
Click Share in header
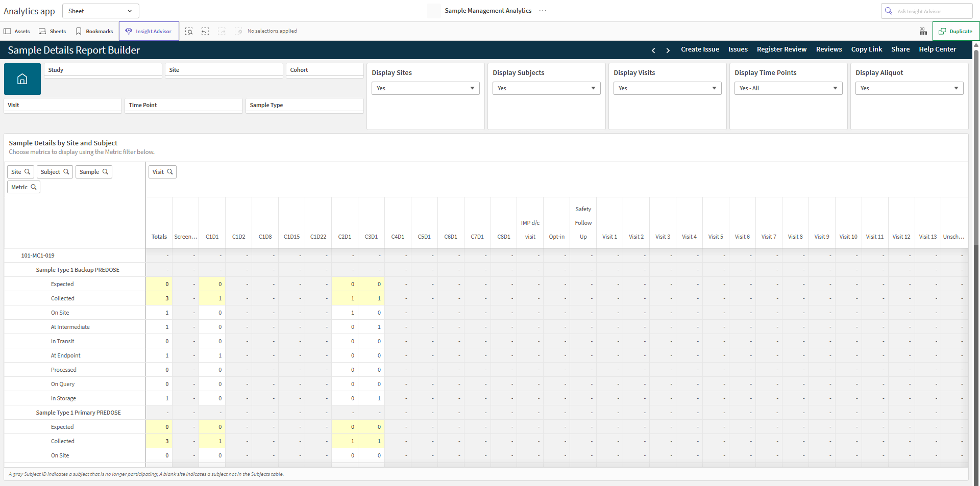click(900, 49)
